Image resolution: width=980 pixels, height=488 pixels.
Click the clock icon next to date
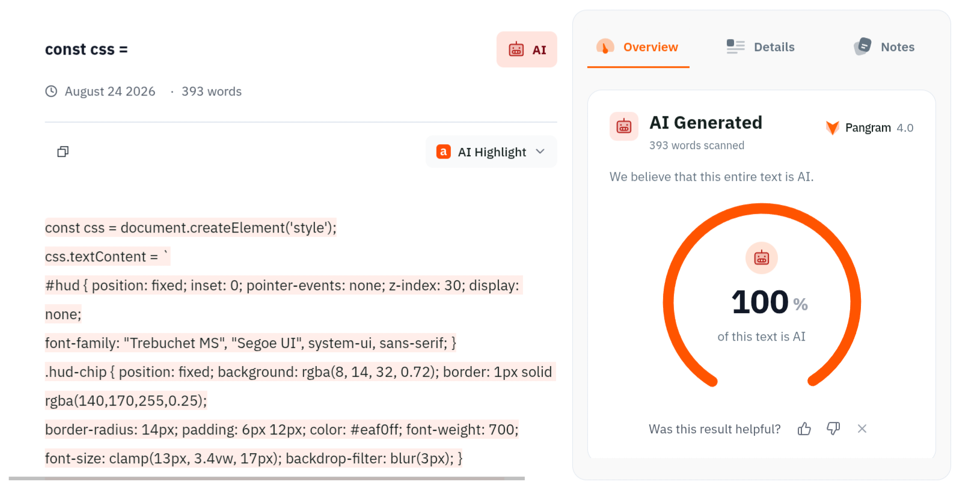tap(51, 91)
